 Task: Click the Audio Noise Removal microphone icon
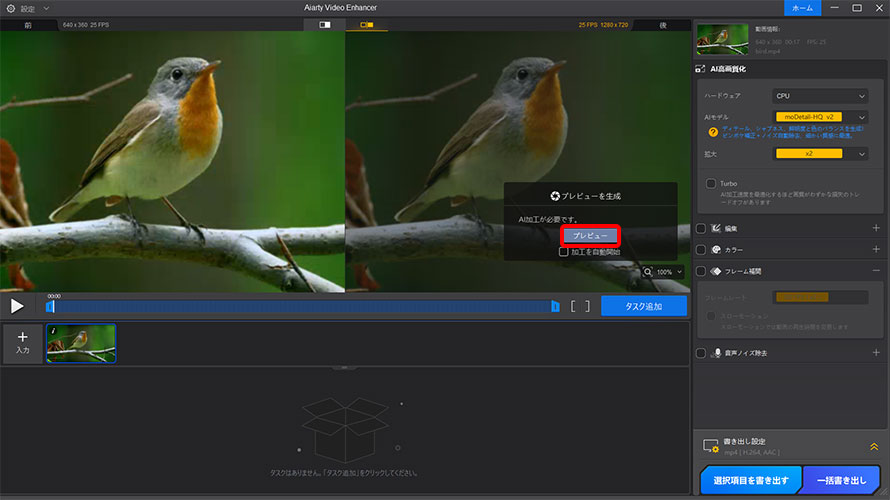[716, 353]
